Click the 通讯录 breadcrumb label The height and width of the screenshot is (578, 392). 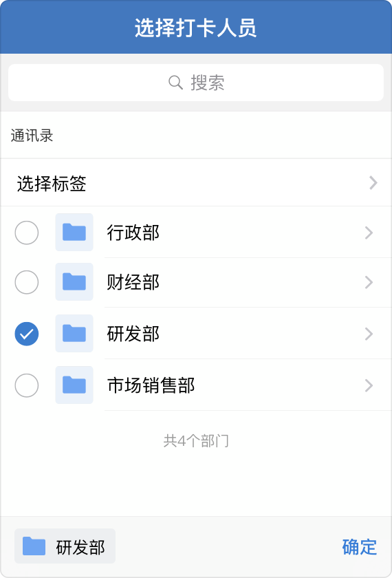pos(32,136)
